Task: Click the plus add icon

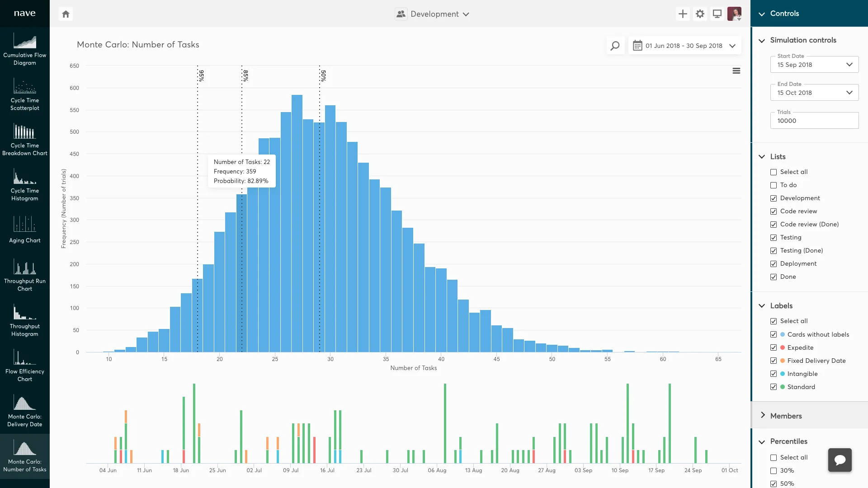Action: click(683, 14)
